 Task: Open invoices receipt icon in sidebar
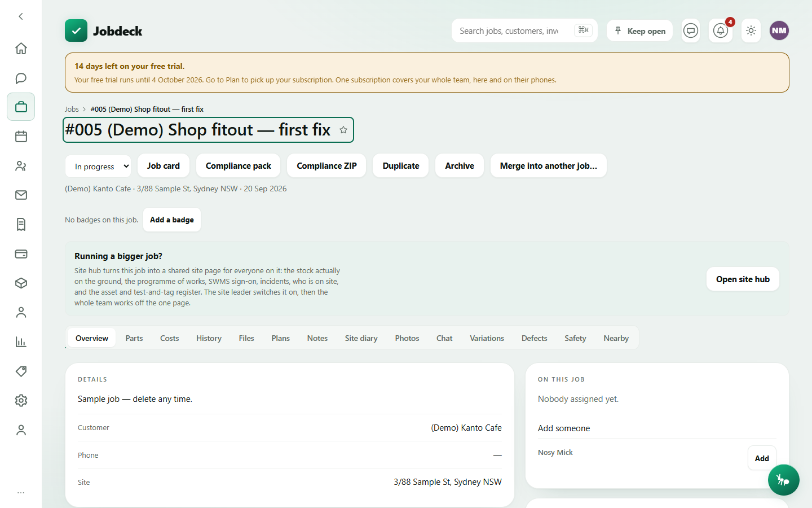coord(21,225)
